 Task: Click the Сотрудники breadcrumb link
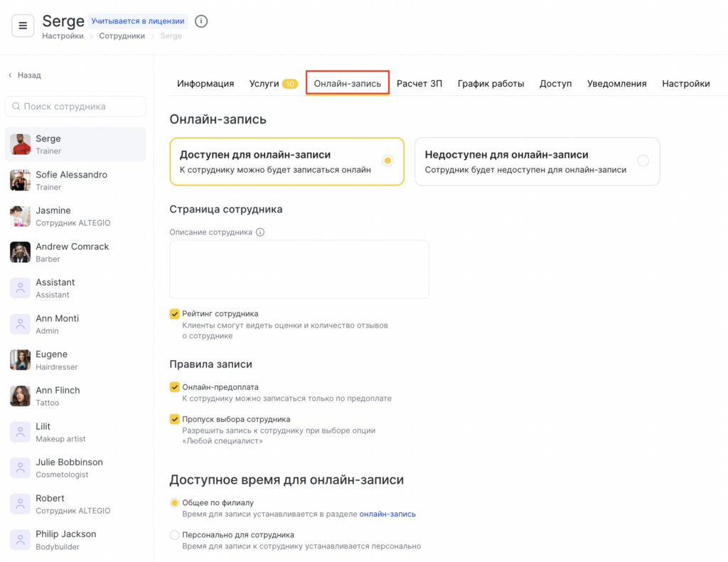(122, 36)
